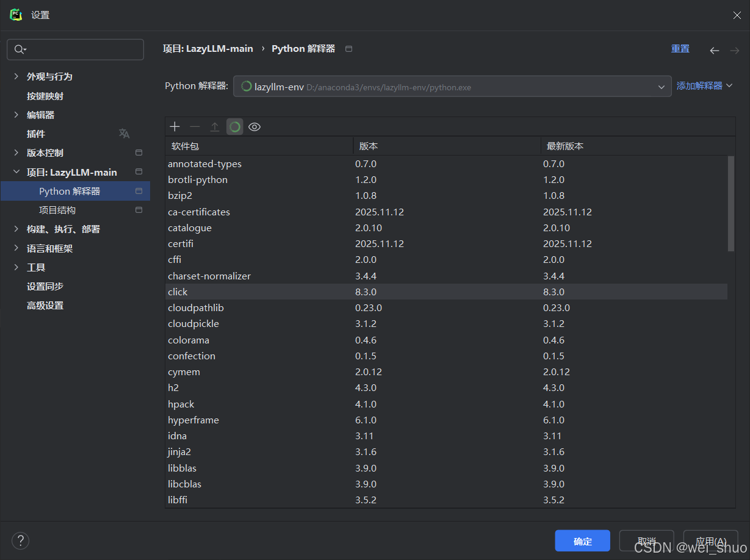The height and width of the screenshot is (560, 750).
Task: Open the Python 解释器 dropdown
Action: 452,87
